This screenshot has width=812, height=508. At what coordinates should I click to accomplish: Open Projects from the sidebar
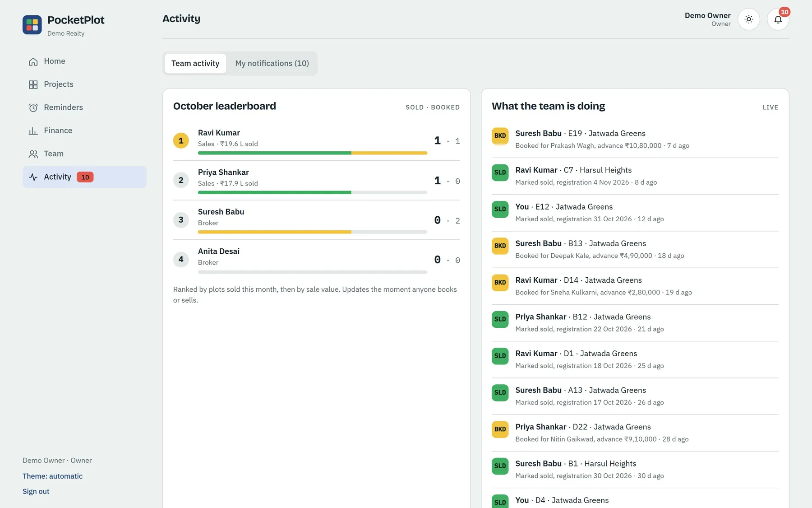tap(84, 84)
